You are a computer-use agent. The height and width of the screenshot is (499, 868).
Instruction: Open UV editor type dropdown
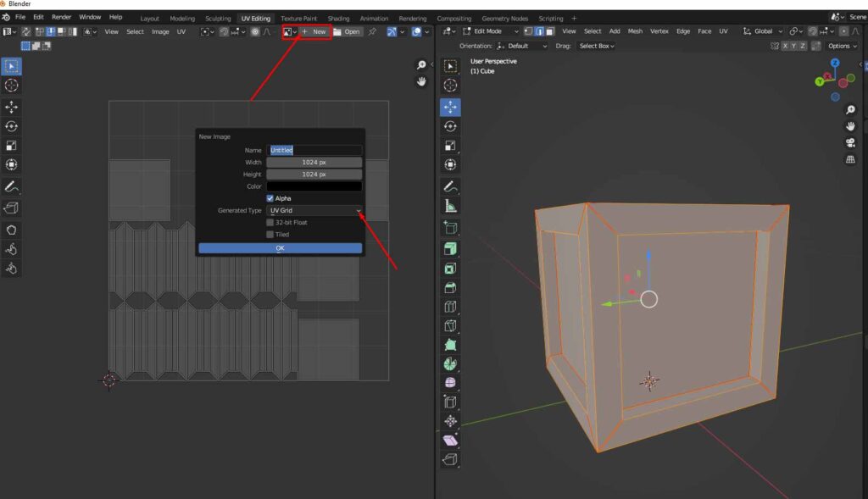click(x=9, y=31)
